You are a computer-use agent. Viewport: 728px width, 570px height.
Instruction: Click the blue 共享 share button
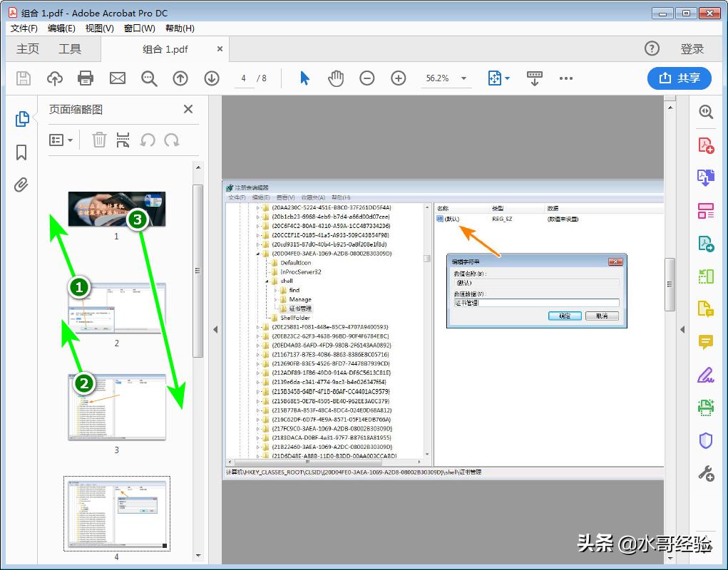click(679, 78)
